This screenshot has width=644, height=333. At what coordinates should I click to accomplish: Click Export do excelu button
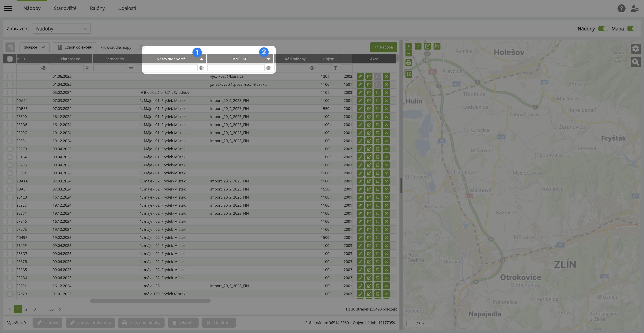point(75,47)
